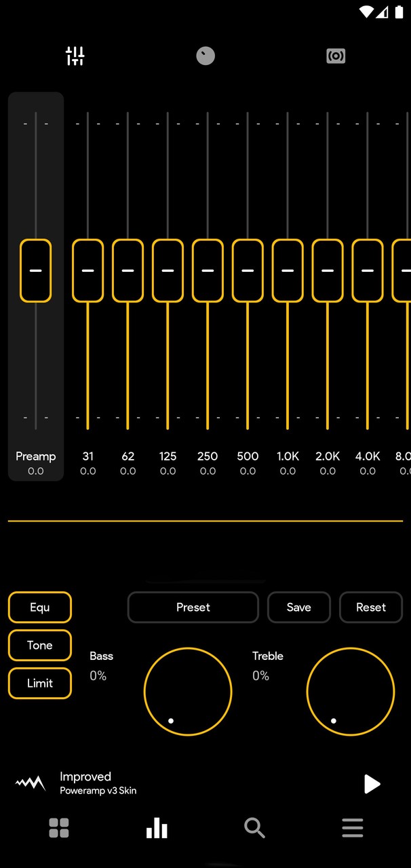Click the Reset button
This screenshot has width=411, height=868.
(371, 608)
